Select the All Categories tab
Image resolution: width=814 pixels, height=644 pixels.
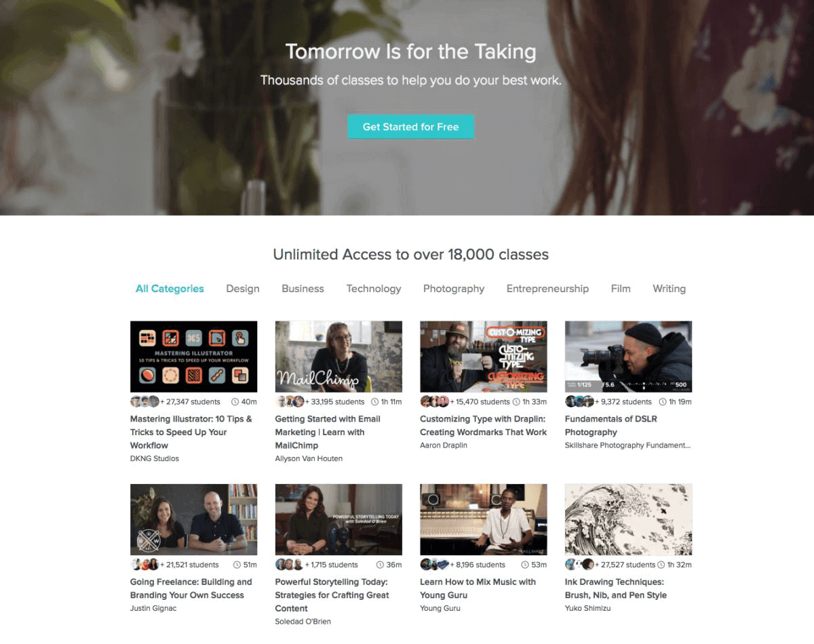pyautogui.click(x=170, y=289)
